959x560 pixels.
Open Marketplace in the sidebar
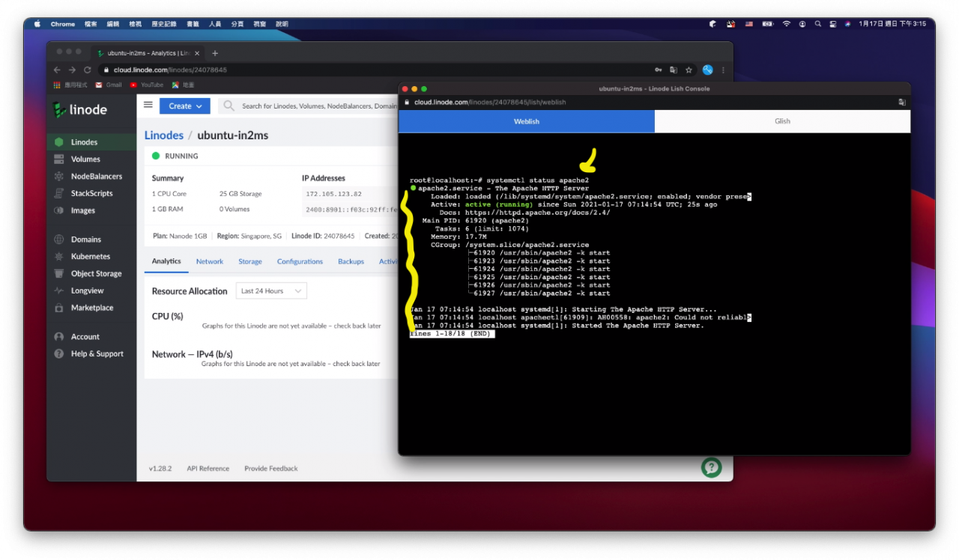click(x=91, y=308)
